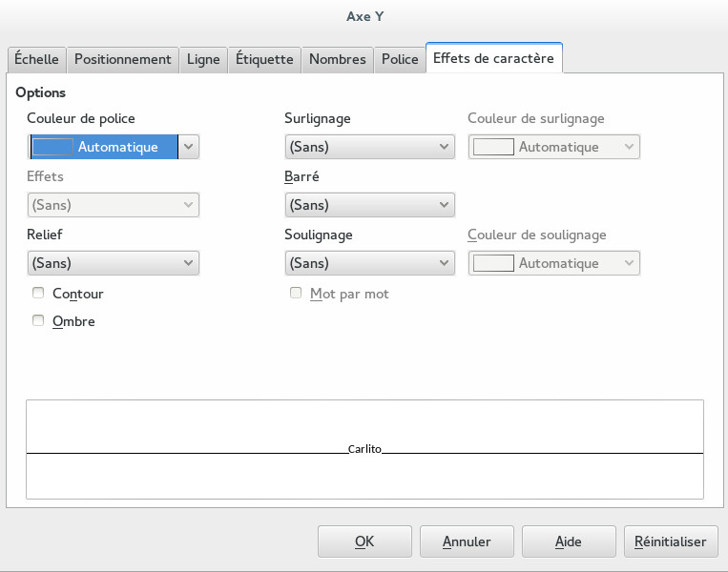Click the Couleur de police color swatch
Viewport: 728px width, 572px height.
pyautogui.click(x=53, y=147)
